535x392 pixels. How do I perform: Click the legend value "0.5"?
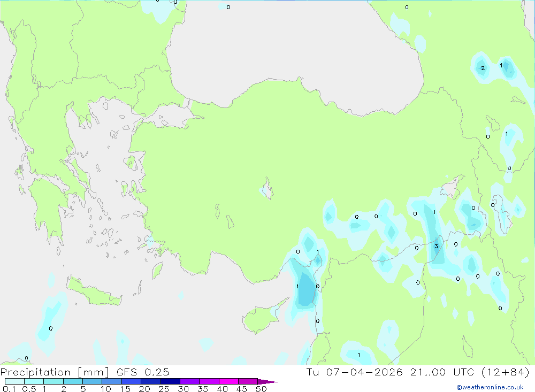[29, 389]
